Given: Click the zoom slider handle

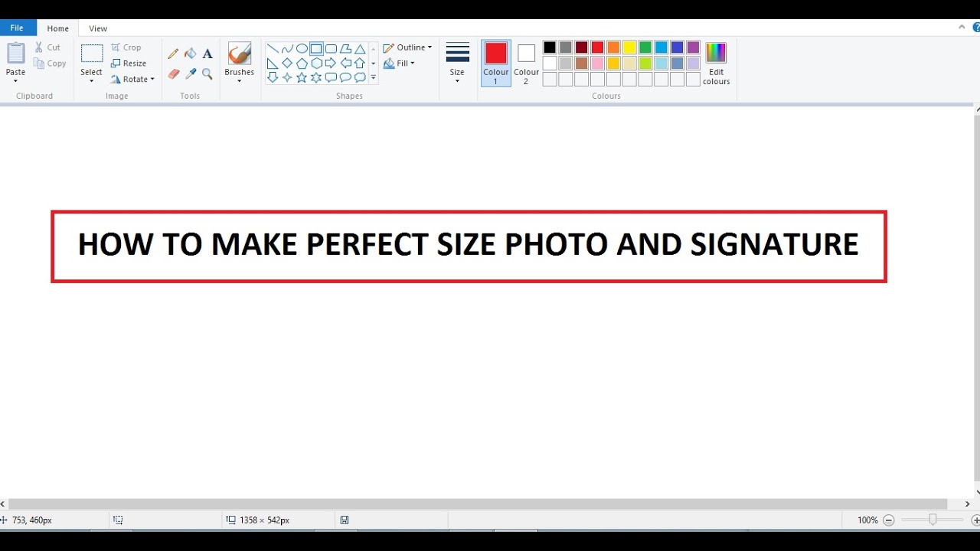Looking at the screenshot, I should [933, 520].
